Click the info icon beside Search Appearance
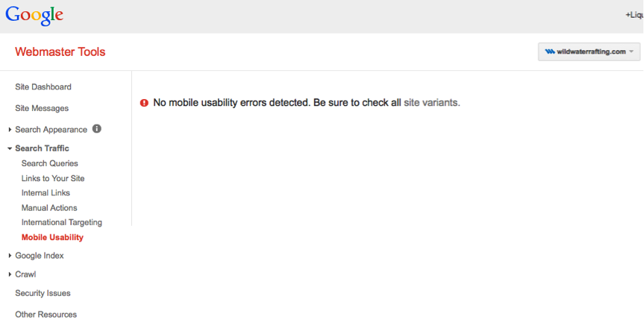This screenshot has width=644, height=328. (96, 128)
